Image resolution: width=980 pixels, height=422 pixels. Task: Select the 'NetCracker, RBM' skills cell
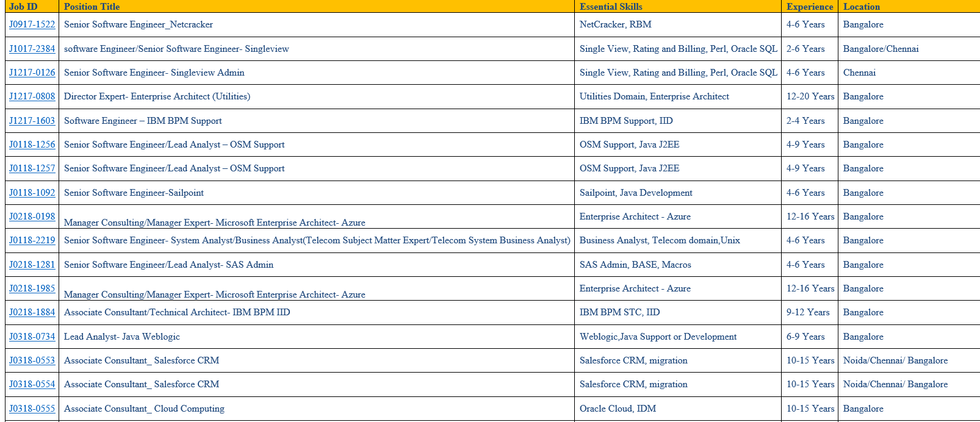coord(678,24)
